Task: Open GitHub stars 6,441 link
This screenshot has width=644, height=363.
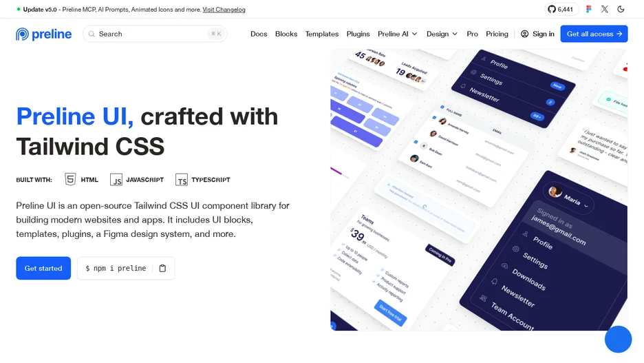Action: point(561,9)
